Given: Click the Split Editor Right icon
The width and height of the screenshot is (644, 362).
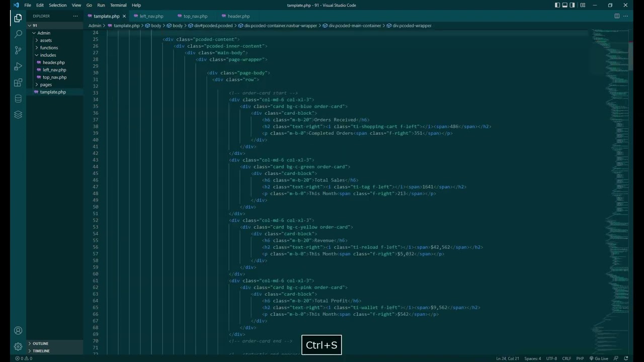Looking at the screenshot, I should (617, 16).
